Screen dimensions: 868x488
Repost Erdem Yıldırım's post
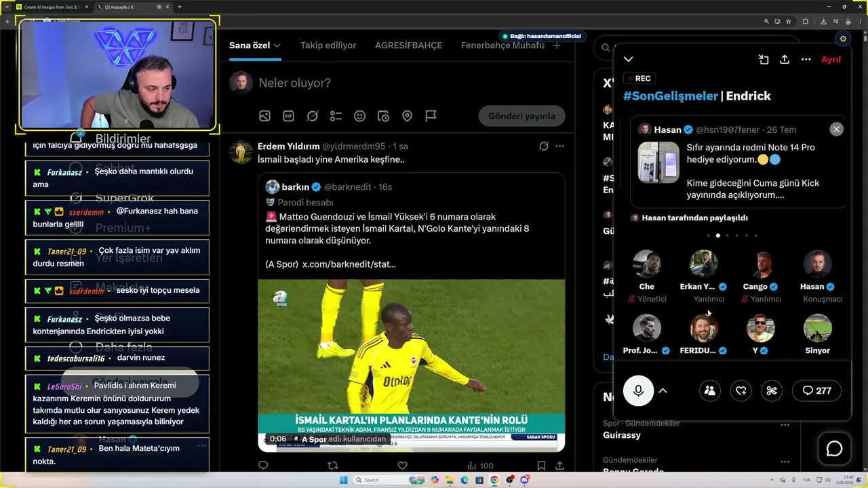[x=333, y=466]
